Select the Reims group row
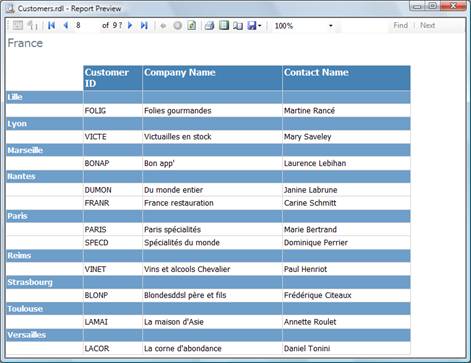Viewport: 471px width, 363px height. click(208, 256)
